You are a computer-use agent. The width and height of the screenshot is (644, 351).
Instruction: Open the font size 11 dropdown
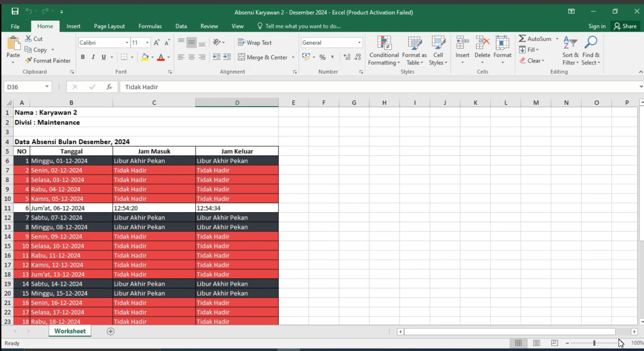[x=147, y=43]
